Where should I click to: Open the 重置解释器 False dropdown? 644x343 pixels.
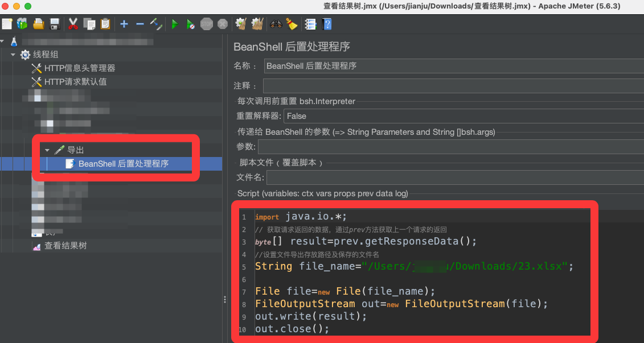[x=463, y=116]
